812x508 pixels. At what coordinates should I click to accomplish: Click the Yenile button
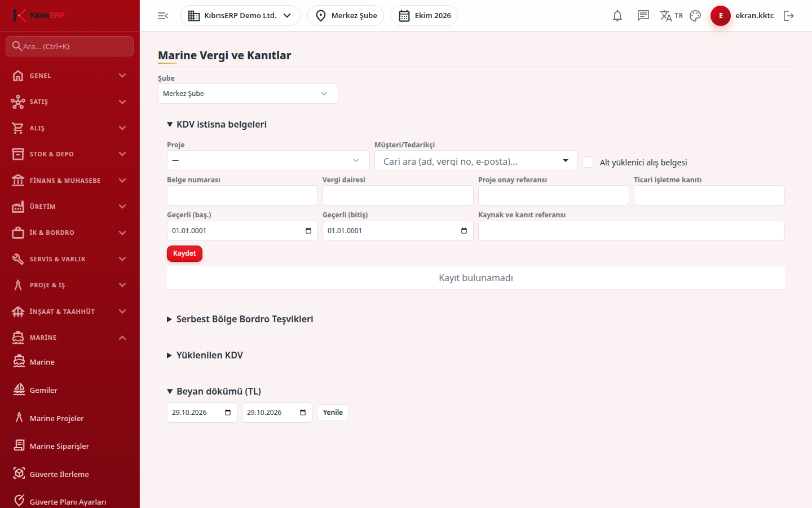tap(333, 413)
